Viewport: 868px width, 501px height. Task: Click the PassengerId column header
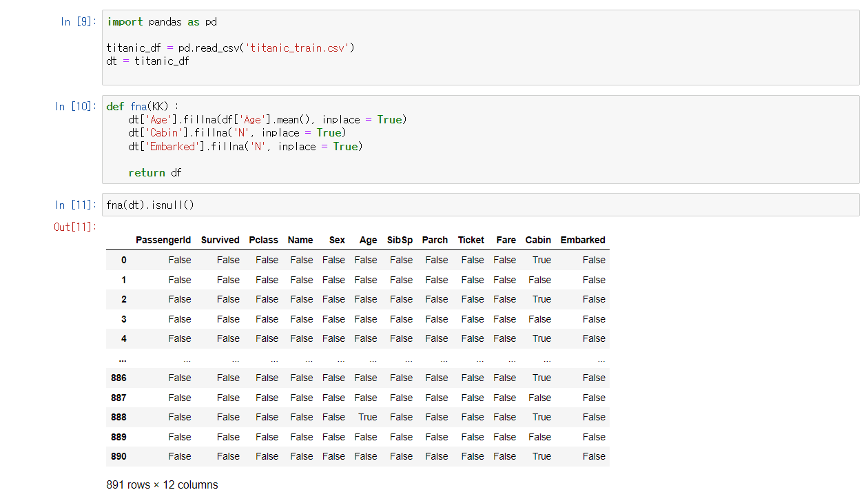click(x=163, y=240)
